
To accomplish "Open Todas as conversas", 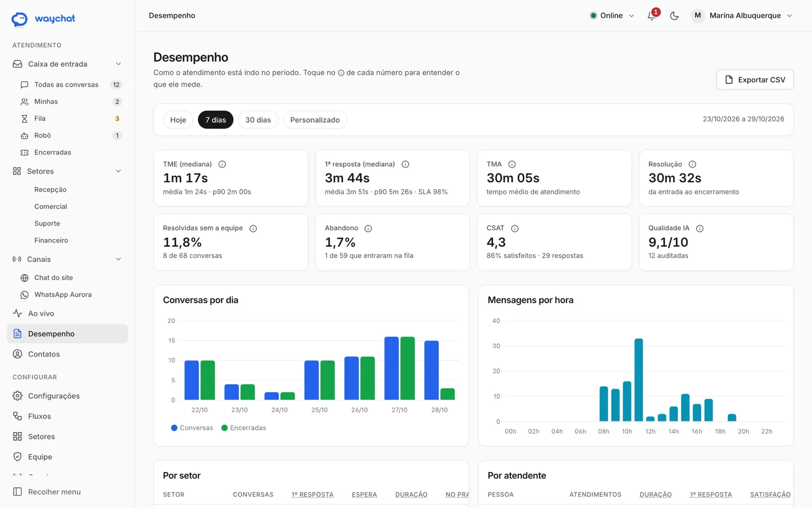I will [x=71, y=85].
